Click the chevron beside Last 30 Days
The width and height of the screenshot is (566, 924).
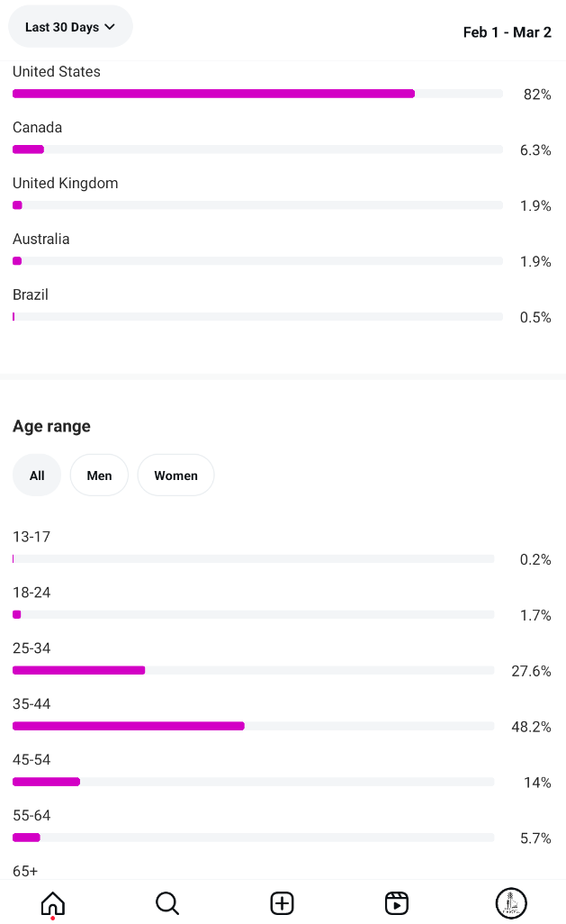(x=110, y=27)
